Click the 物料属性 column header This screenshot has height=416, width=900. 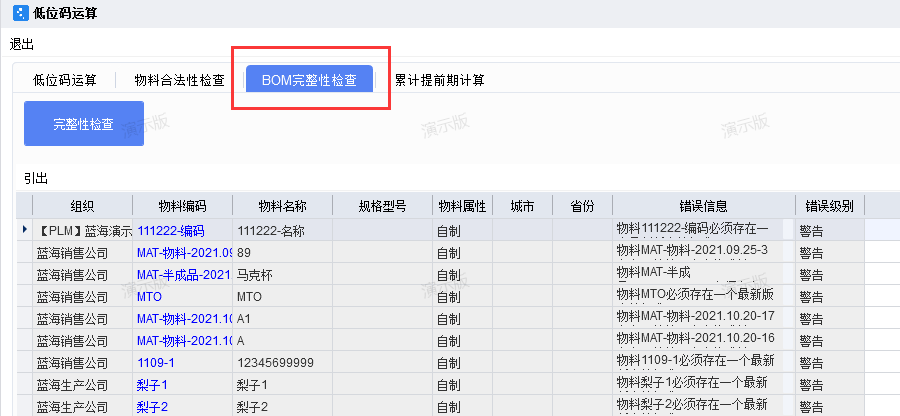click(x=461, y=206)
